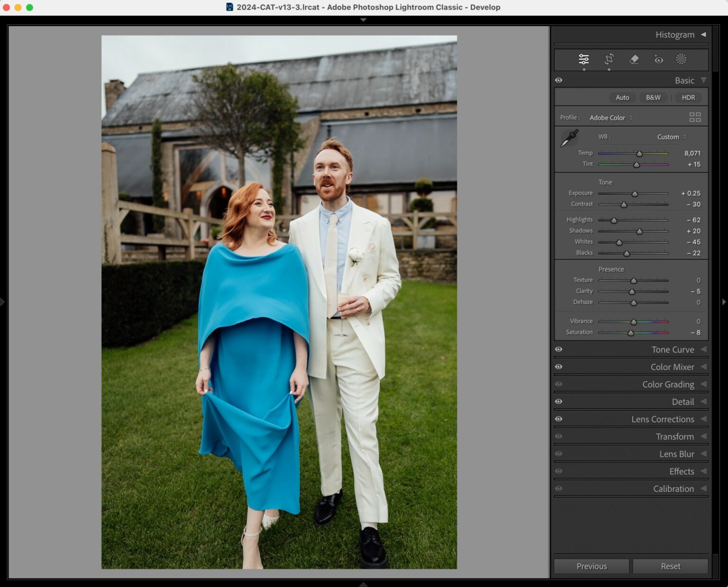The image size is (728, 587).
Task: Disable the Color Mixer panel eye toggle
Action: pos(558,367)
